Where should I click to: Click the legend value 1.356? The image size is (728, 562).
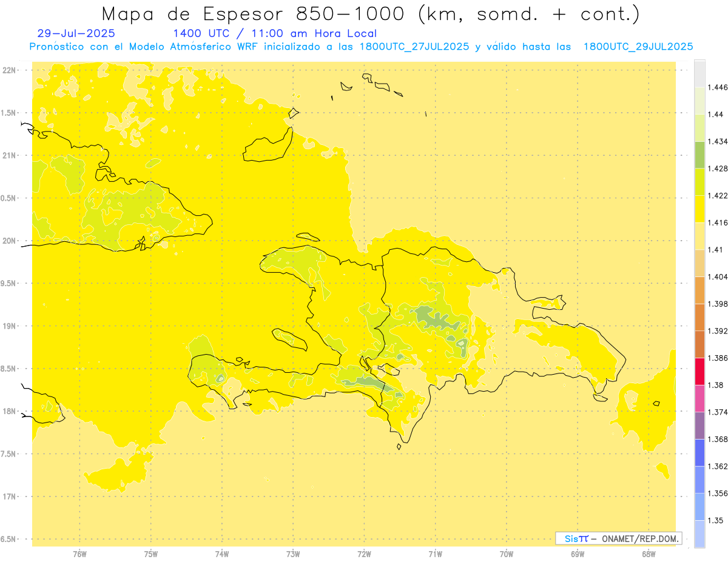719,493
